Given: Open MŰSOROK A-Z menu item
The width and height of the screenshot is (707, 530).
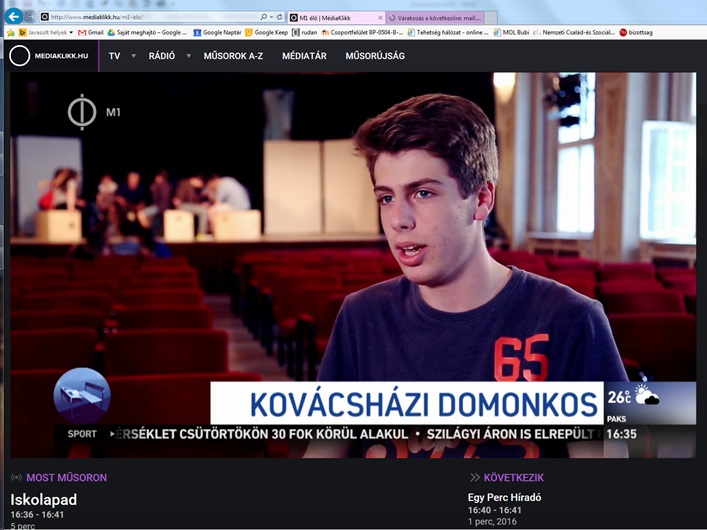Looking at the screenshot, I should pos(233,56).
